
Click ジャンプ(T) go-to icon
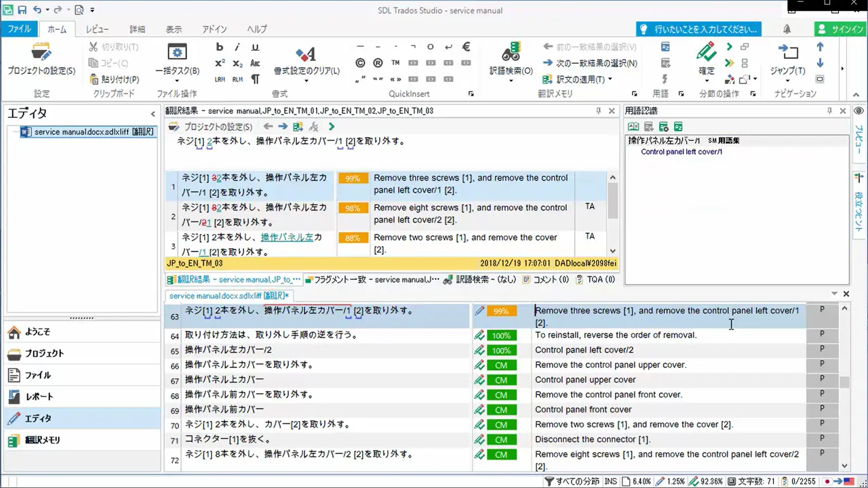[787, 52]
